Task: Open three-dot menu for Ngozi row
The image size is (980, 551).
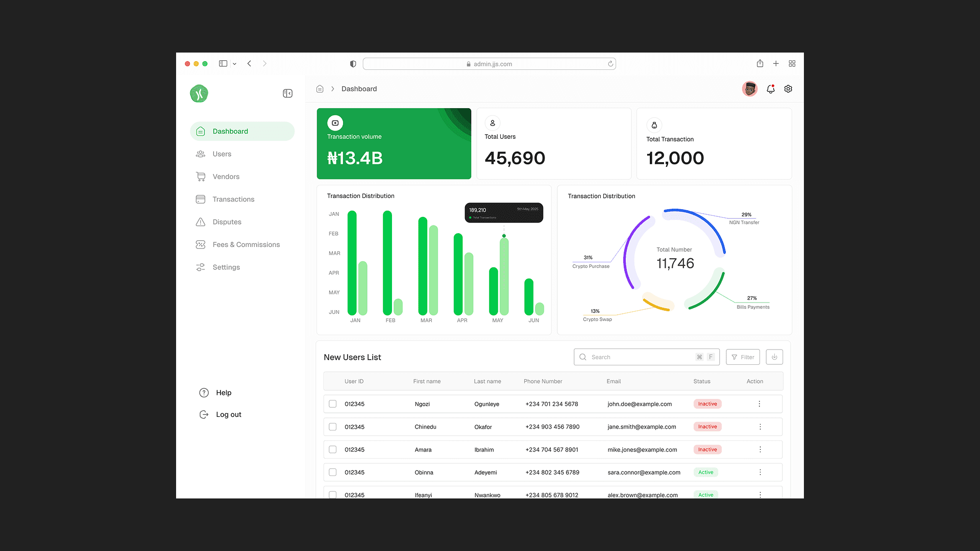Action: pos(759,404)
